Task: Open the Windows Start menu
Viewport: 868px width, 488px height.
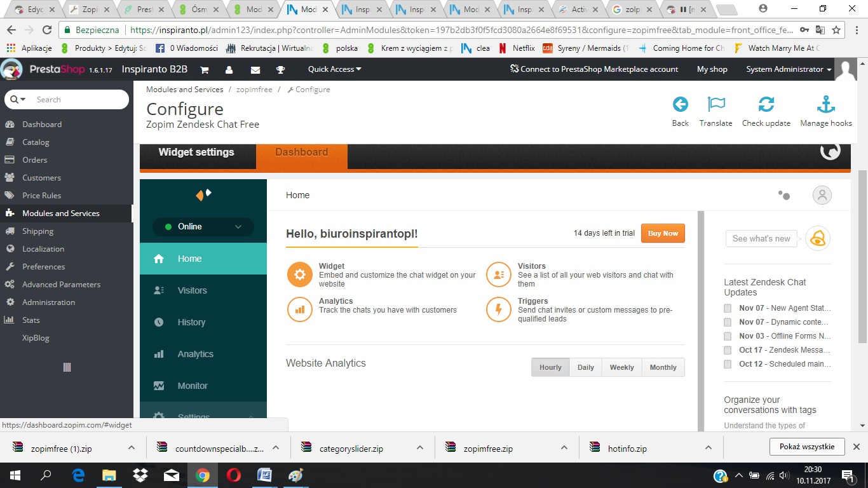Action: tap(15, 475)
